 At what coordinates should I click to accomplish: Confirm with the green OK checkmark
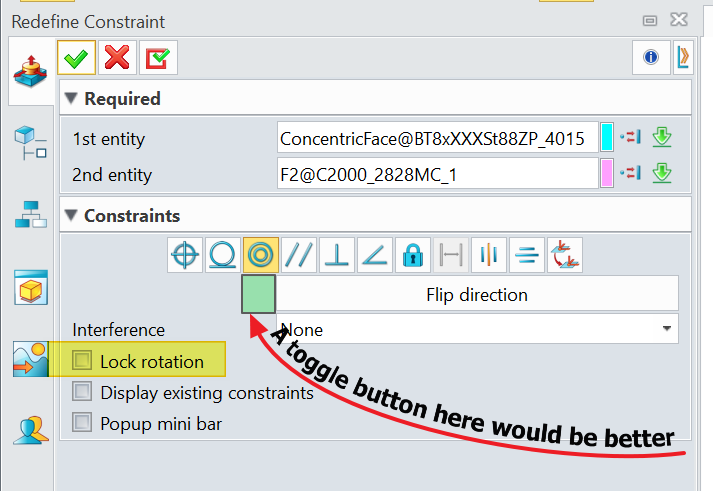[76, 58]
